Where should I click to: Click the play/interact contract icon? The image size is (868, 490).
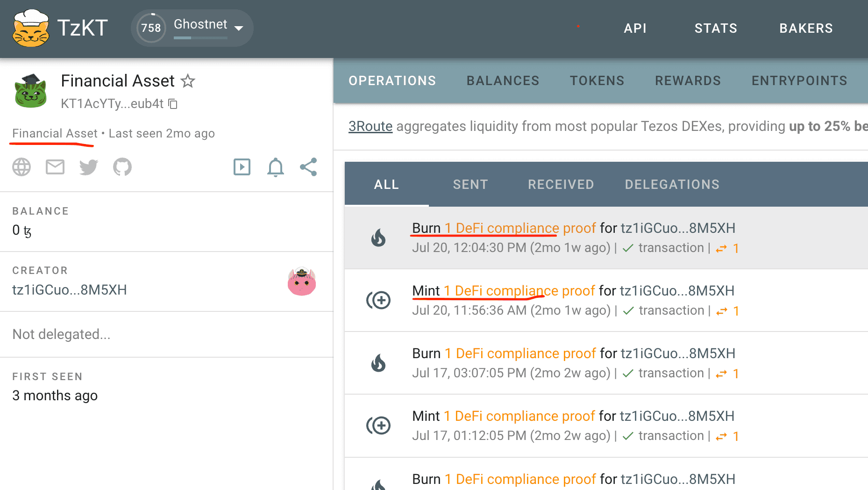click(242, 167)
